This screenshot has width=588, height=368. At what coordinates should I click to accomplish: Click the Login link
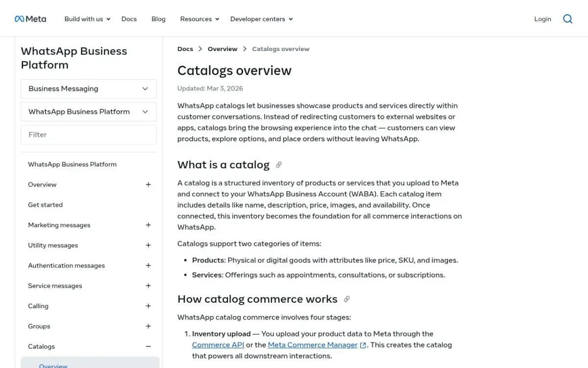[x=542, y=19]
